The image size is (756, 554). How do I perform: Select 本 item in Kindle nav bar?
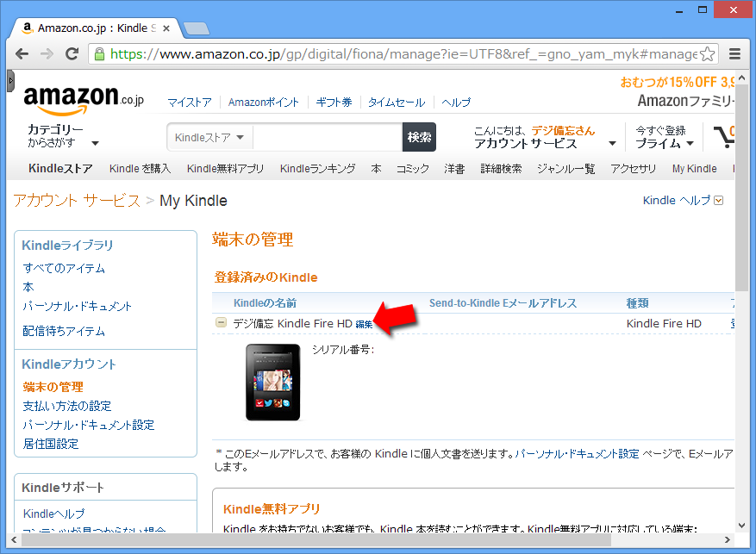coord(376,169)
